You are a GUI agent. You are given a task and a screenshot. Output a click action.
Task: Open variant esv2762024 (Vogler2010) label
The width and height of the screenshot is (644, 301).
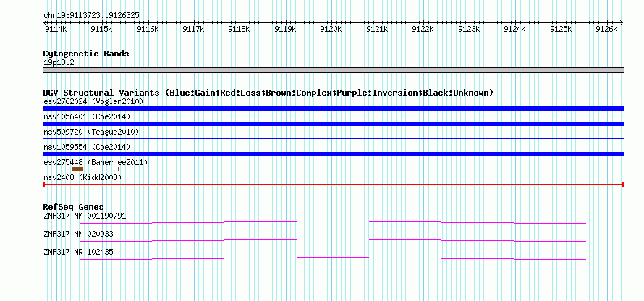click(x=93, y=101)
